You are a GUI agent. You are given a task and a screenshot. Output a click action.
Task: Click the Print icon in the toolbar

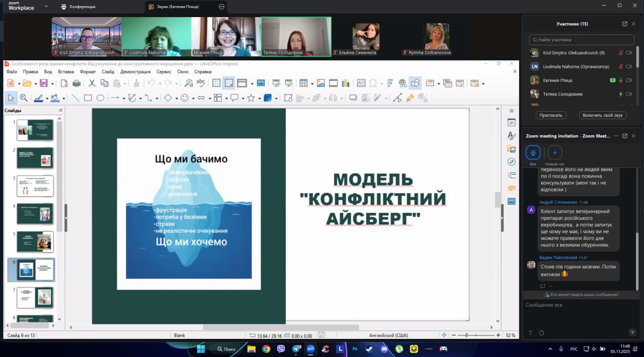76,83
